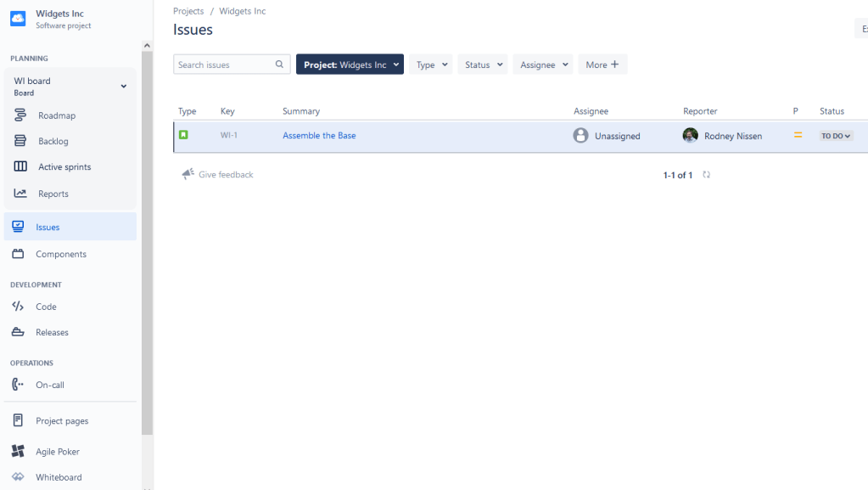Viewport: 868px width, 490px height.
Task: Open the Type filter dropdown
Action: (431, 65)
